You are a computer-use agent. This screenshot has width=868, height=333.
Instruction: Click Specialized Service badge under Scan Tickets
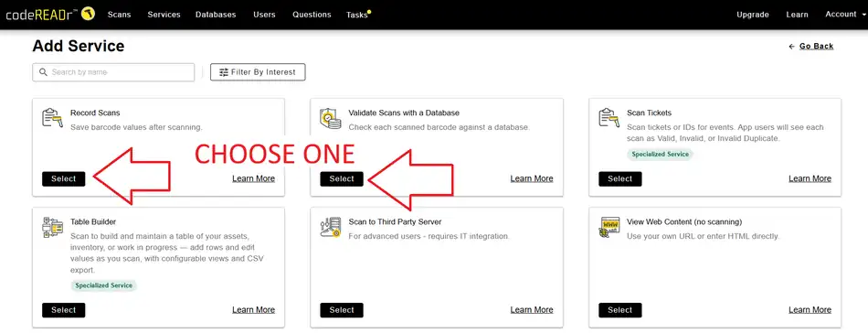[660, 154]
